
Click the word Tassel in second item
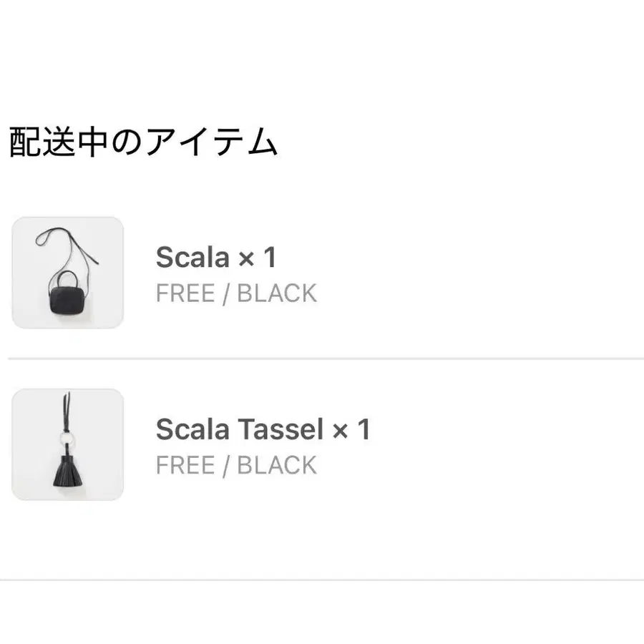click(x=281, y=429)
